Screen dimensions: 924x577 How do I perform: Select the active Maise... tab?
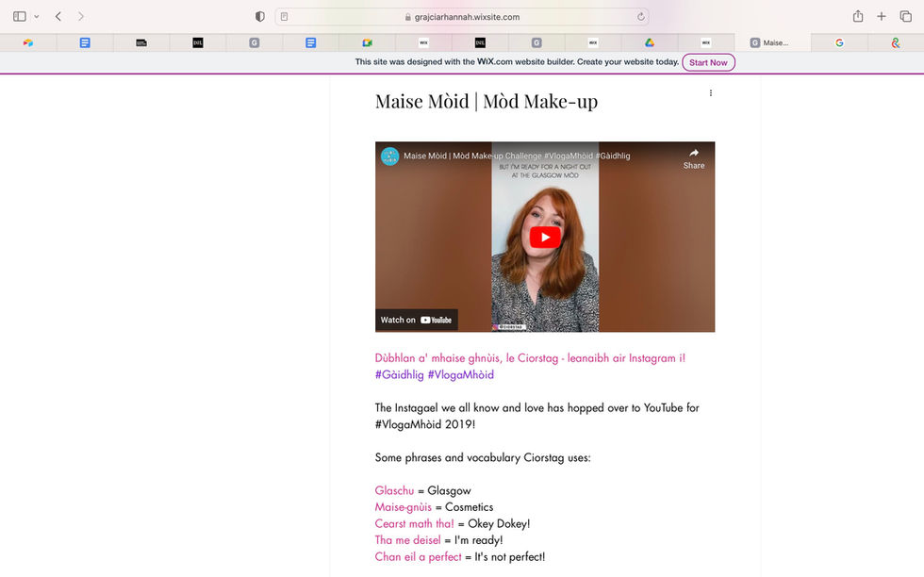click(772, 42)
